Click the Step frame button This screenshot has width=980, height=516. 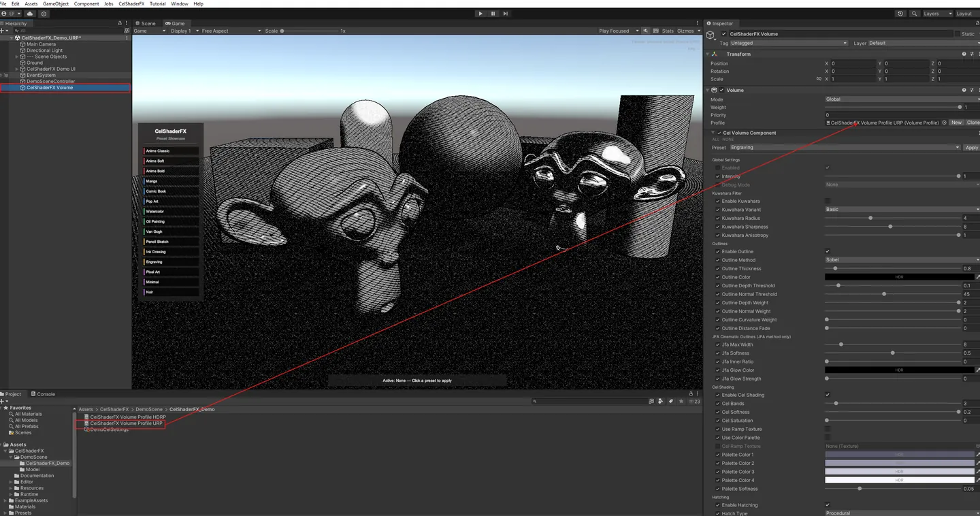tap(506, 14)
